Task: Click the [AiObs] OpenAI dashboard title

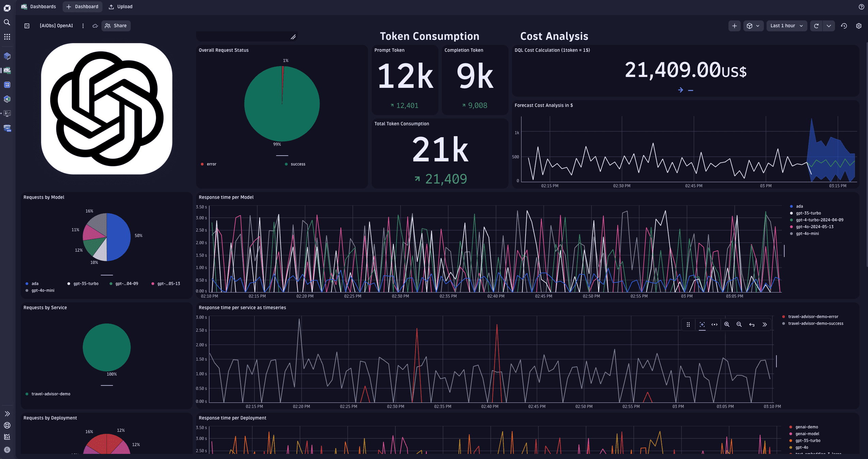Action: (x=56, y=26)
